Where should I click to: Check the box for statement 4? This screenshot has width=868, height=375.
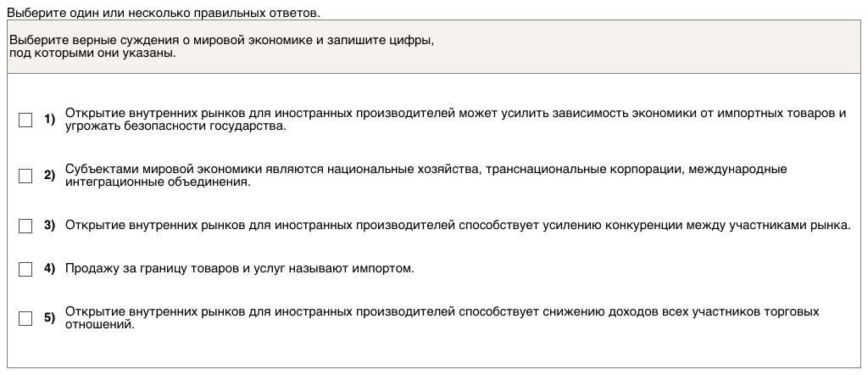click(x=25, y=269)
